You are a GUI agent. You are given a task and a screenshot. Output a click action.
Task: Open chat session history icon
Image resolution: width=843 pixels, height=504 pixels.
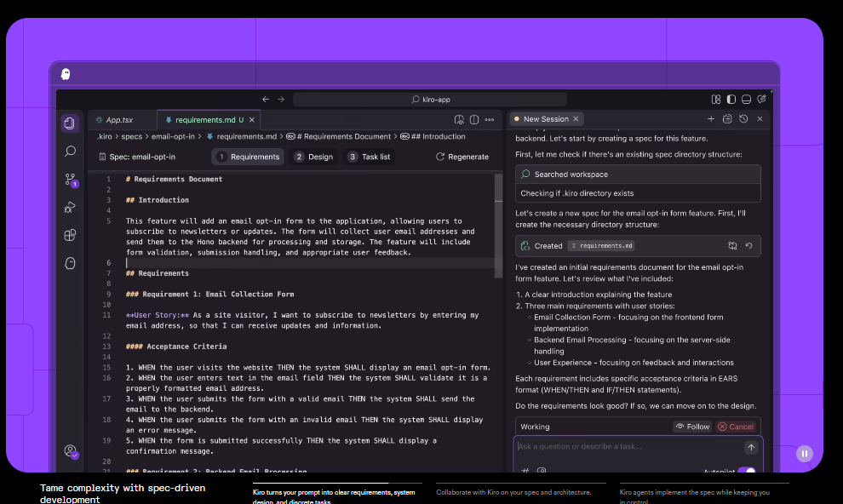tap(742, 119)
